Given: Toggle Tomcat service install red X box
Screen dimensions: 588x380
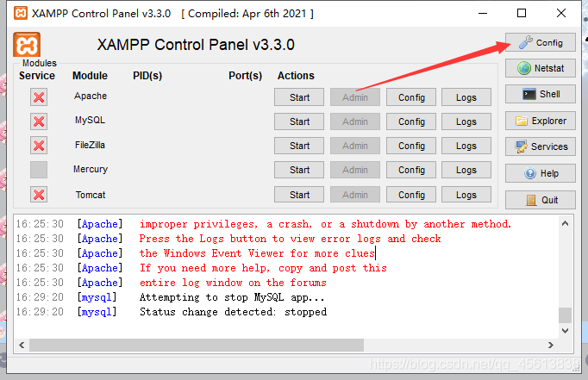Looking at the screenshot, I should pyautogui.click(x=39, y=195).
